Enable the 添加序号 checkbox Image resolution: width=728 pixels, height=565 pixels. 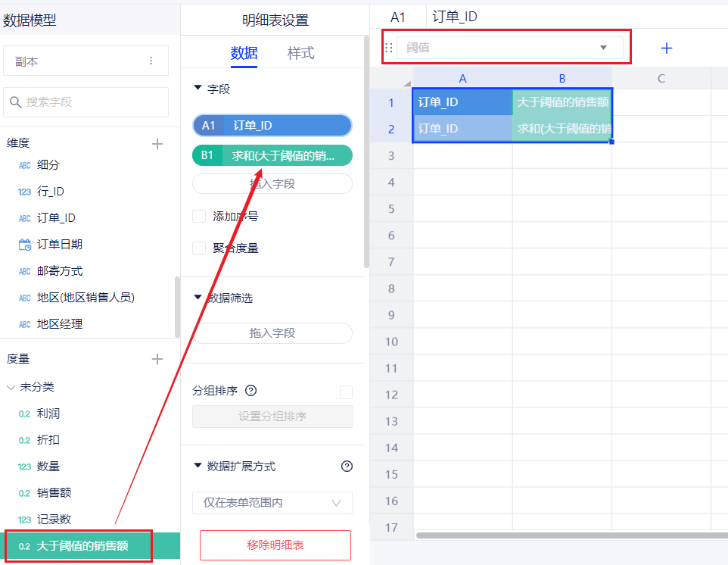tap(199, 217)
